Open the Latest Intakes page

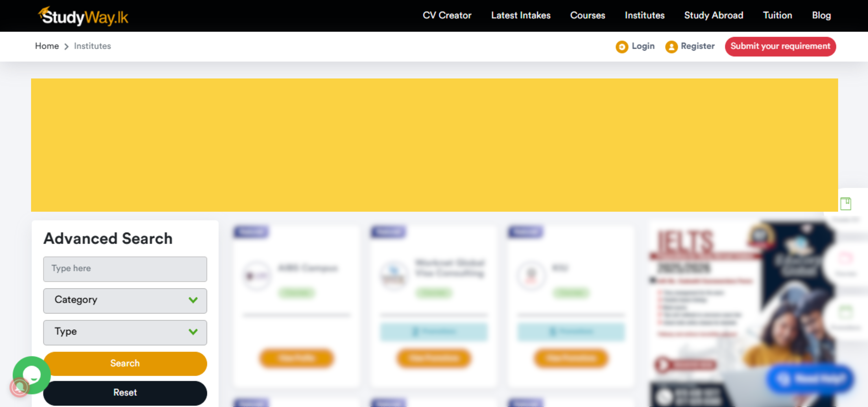(521, 16)
